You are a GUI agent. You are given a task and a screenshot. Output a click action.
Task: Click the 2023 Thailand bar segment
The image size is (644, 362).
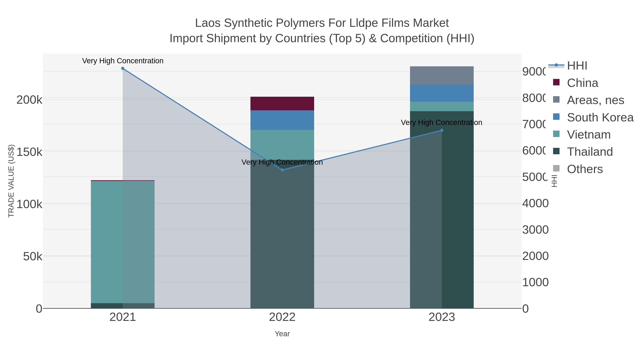[x=442, y=210]
